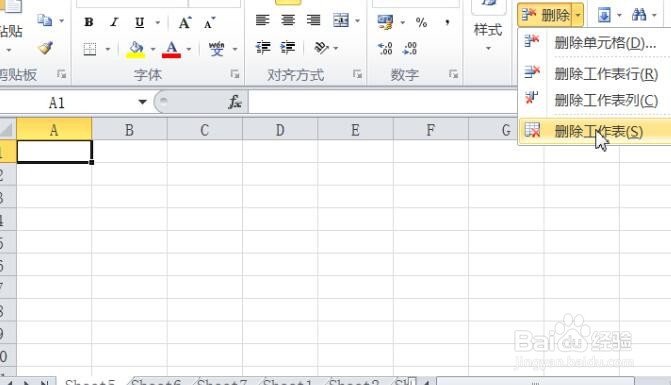The image size is (671, 385).
Task: Apply cell borders icon
Action: click(89, 49)
